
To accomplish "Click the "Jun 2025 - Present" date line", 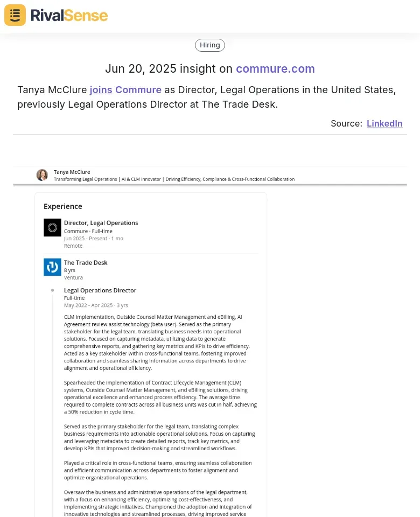I will (x=94, y=239).
